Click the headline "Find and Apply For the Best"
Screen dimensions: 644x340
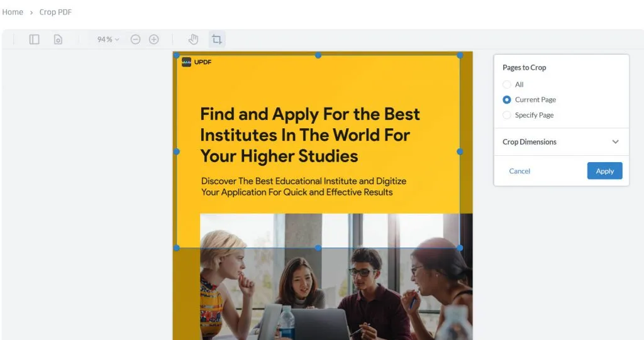tap(310, 114)
